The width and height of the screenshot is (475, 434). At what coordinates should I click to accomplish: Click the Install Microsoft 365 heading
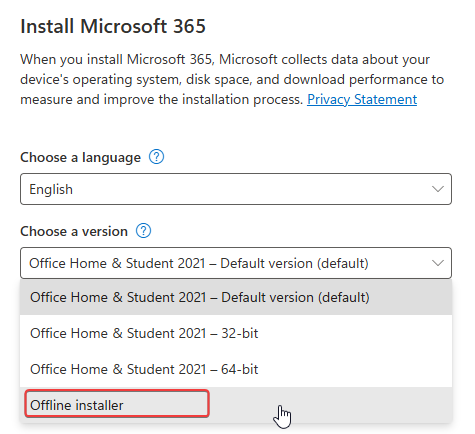113,26
